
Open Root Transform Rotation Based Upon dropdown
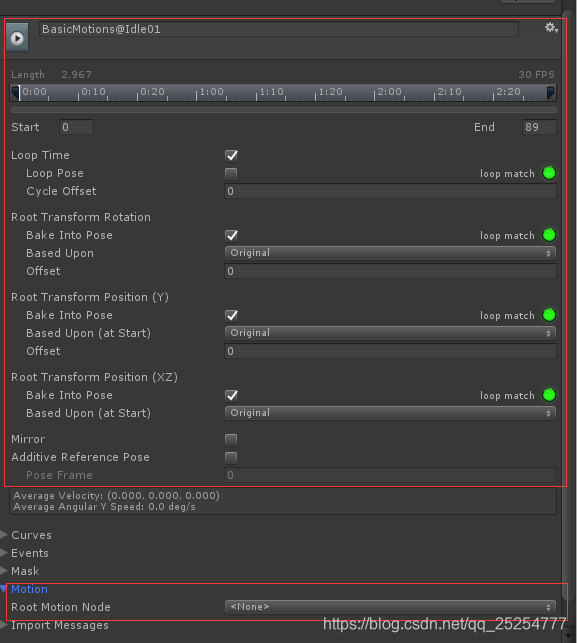coord(390,253)
